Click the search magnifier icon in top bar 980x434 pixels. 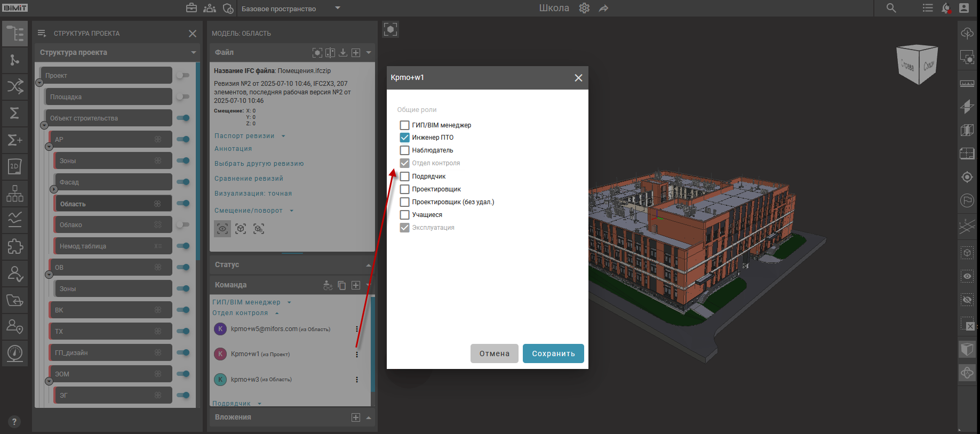click(891, 8)
